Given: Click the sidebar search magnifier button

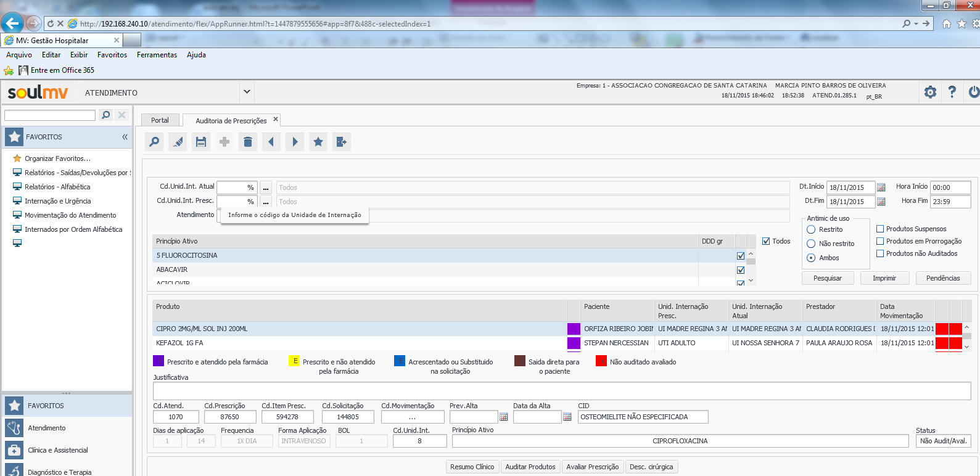Looking at the screenshot, I should coord(105,115).
